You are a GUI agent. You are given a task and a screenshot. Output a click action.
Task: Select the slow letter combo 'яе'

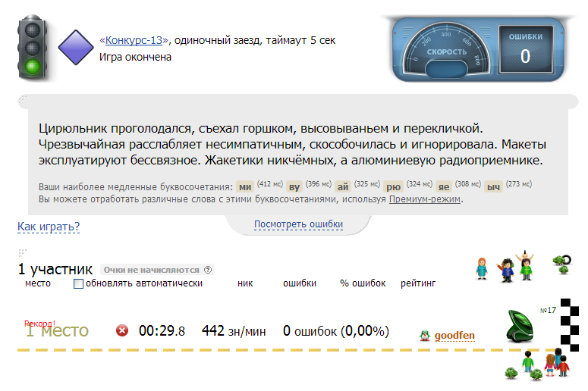(x=444, y=186)
